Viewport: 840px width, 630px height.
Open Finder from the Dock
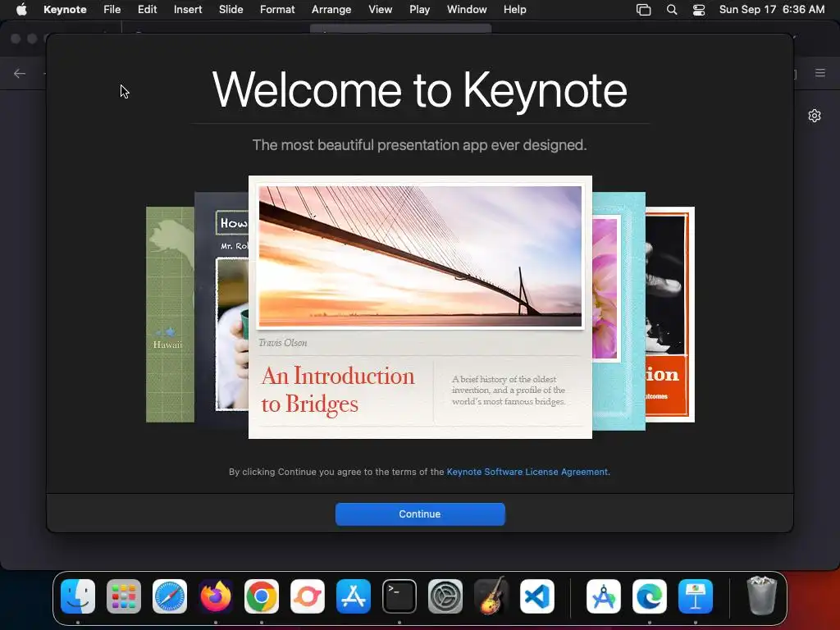pyautogui.click(x=78, y=596)
